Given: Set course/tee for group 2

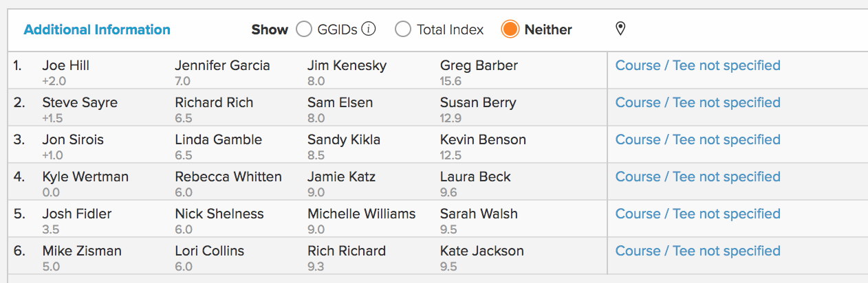Looking at the screenshot, I should coord(697,103).
